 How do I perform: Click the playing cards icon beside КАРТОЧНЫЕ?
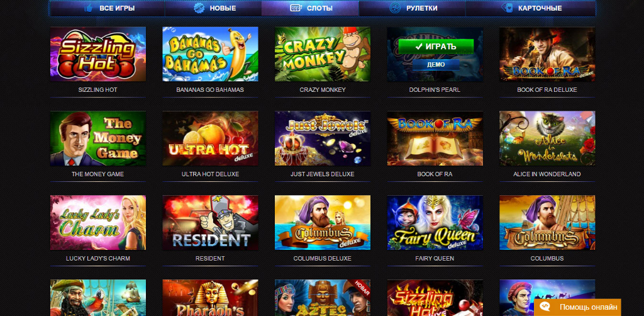click(x=508, y=8)
